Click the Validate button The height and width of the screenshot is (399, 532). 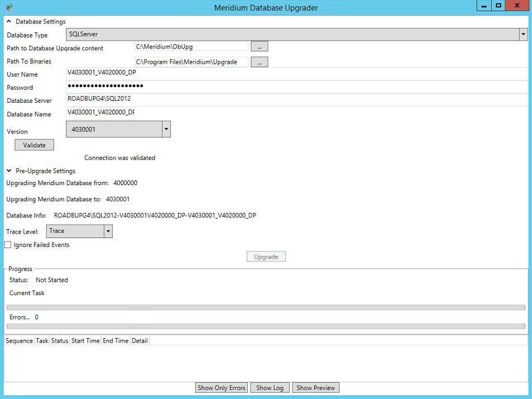(34, 145)
